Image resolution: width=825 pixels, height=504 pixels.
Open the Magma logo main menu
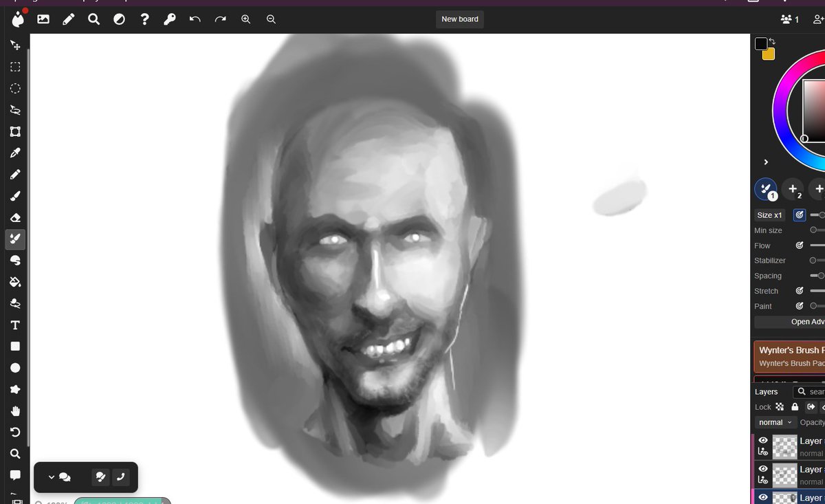pos(17,19)
